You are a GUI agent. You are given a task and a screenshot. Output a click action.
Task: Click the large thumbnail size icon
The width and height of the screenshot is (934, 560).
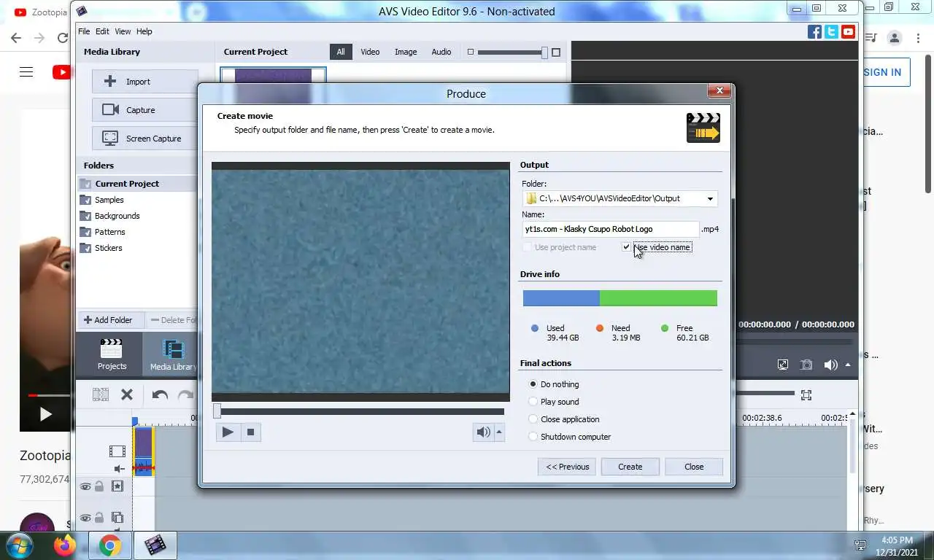(x=556, y=52)
